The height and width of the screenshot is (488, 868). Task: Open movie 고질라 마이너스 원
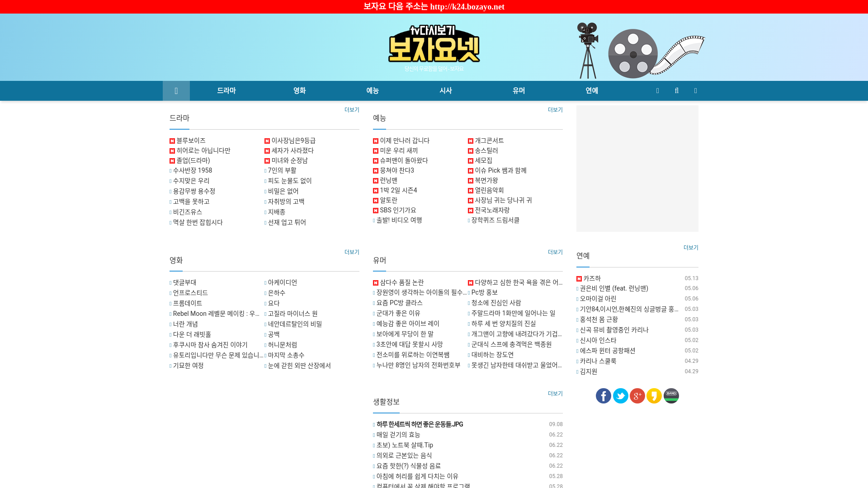click(293, 314)
